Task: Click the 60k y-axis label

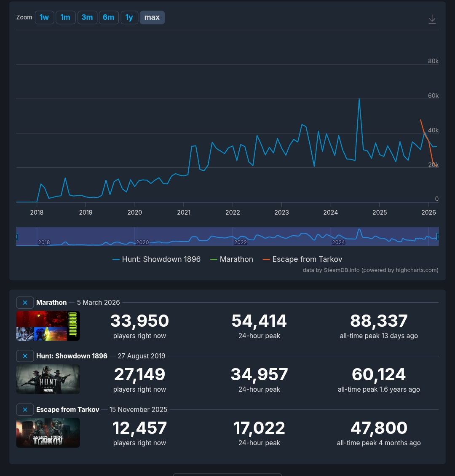Action: click(x=433, y=96)
